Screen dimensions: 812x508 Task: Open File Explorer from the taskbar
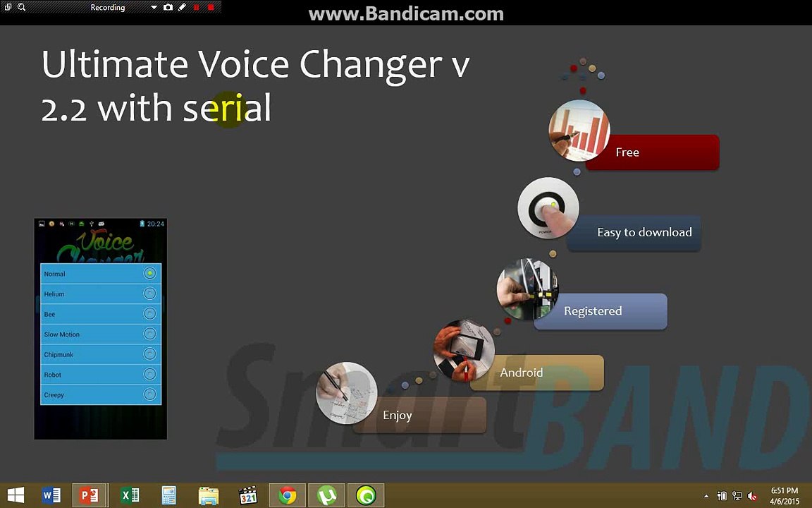click(x=208, y=496)
